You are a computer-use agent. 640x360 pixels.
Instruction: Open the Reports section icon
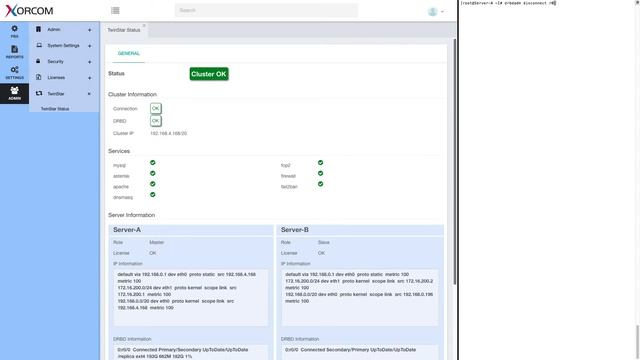click(x=14, y=49)
